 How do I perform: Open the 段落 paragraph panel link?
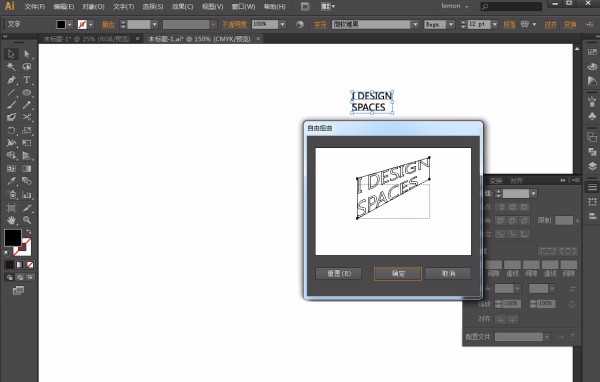509,24
